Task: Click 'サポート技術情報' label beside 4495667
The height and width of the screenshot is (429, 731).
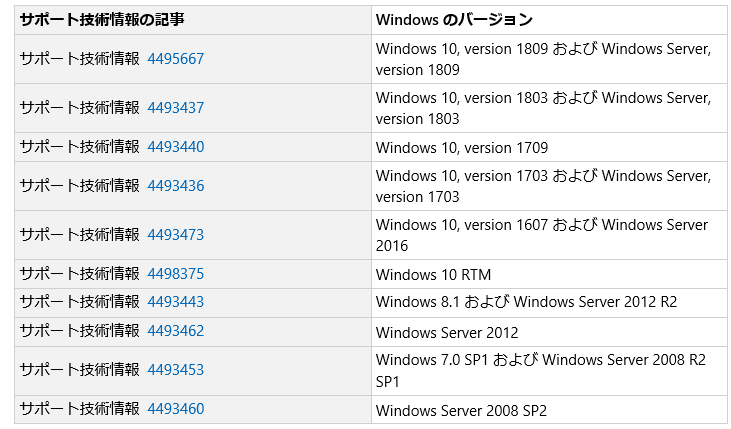Action: point(80,59)
